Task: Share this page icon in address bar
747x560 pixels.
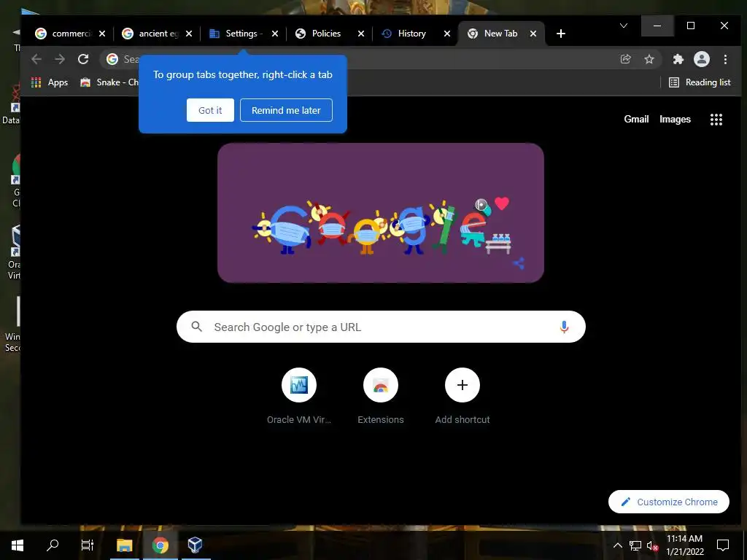Action: click(x=625, y=59)
